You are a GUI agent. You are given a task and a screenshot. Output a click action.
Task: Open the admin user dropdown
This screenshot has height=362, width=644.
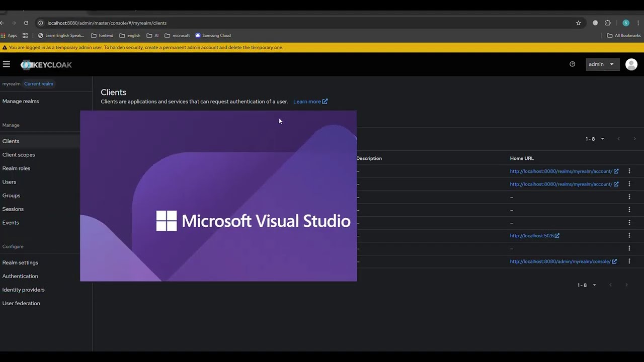click(x=602, y=64)
